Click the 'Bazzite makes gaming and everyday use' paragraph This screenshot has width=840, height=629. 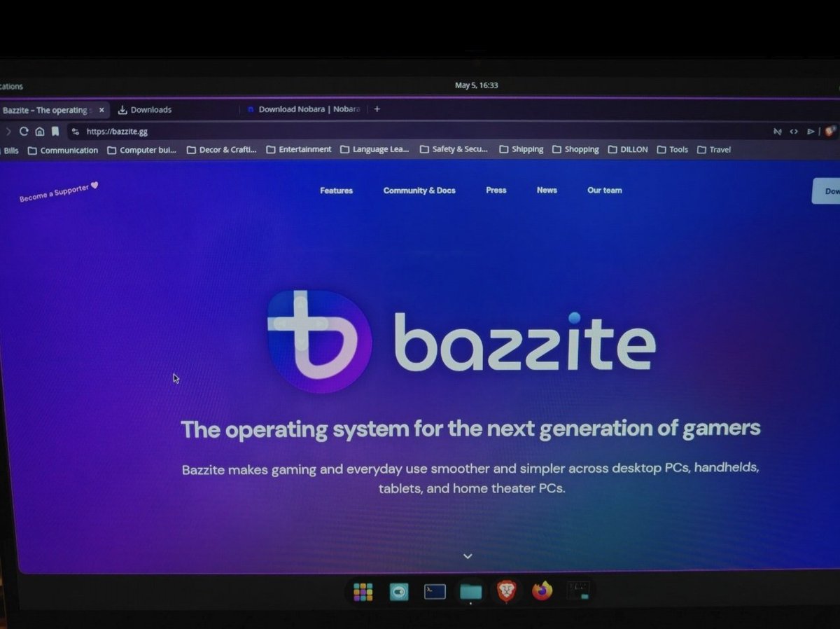(x=470, y=478)
